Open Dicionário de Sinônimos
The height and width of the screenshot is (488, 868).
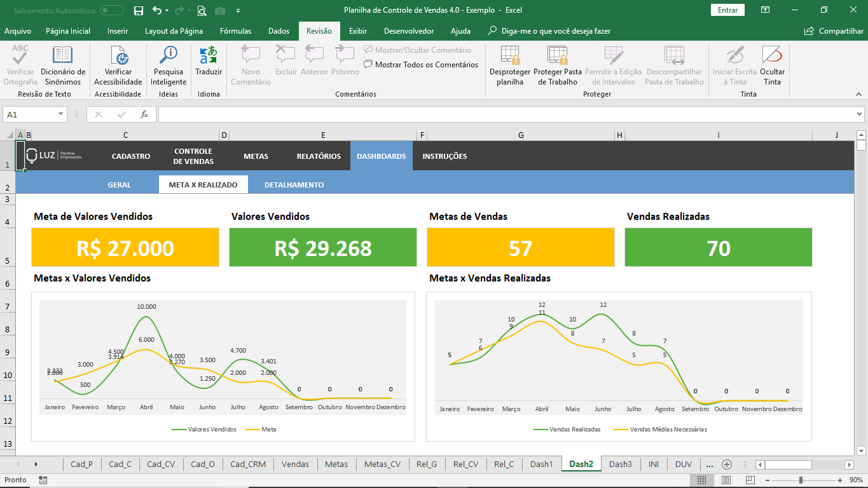[63, 65]
